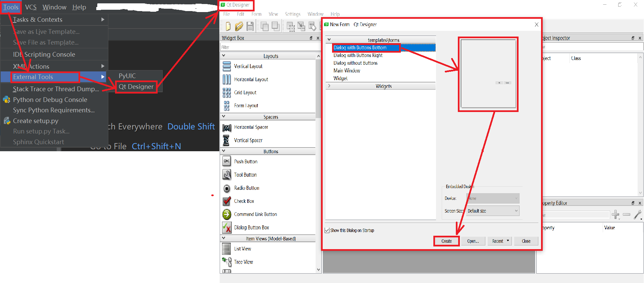Pick the Check Box widget icon
Viewport: 644px width, 283px height.
pyautogui.click(x=227, y=201)
